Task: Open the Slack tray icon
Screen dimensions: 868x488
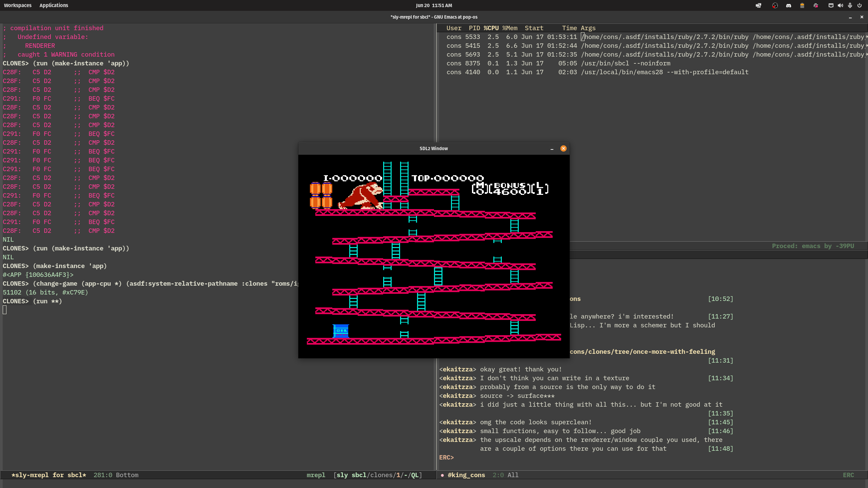Action: click(816, 5)
